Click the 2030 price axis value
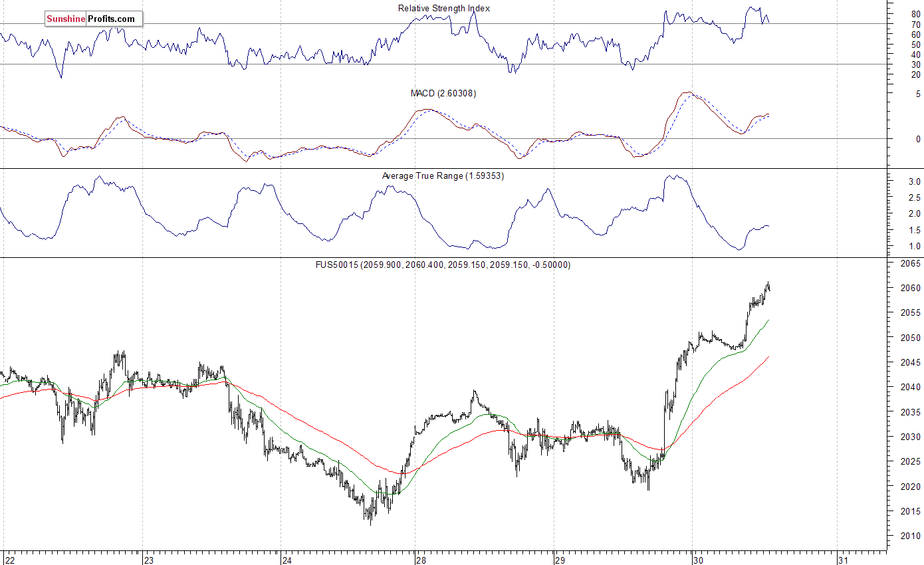The width and height of the screenshot is (924, 565). [x=911, y=437]
